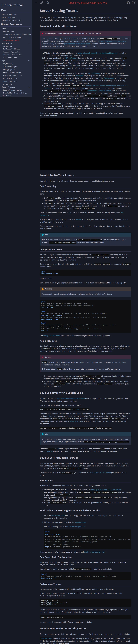Open Config File Reference in sidebar

point(11,78)
